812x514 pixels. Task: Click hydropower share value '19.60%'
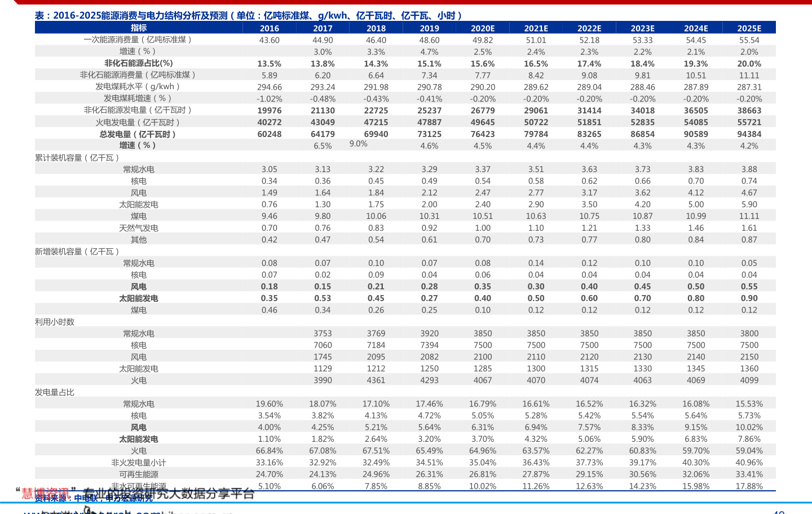coord(270,404)
